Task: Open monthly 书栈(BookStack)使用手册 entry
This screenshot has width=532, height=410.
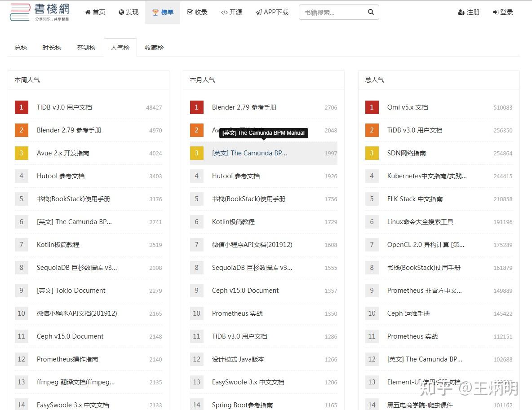Action: point(248,199)
